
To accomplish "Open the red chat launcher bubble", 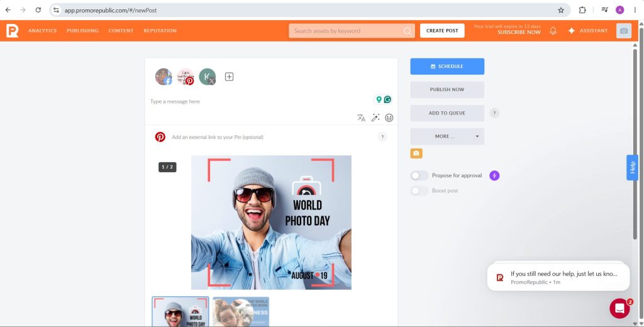I will [619, 309].
